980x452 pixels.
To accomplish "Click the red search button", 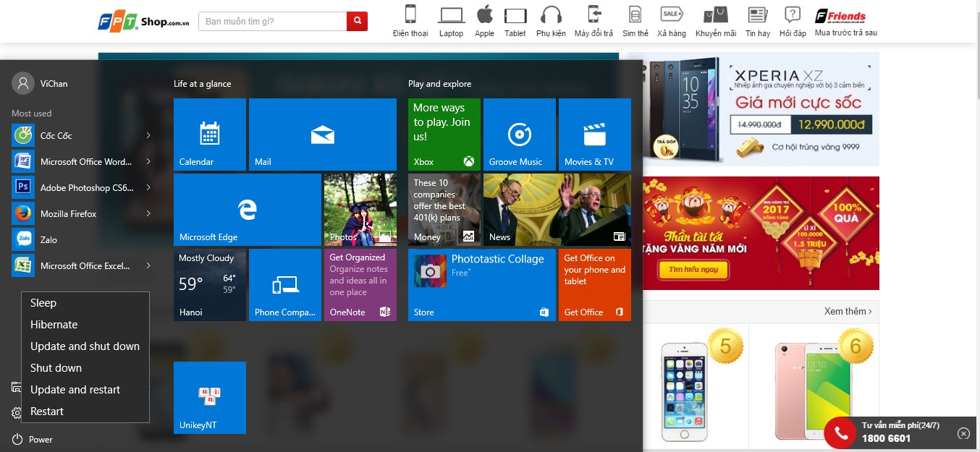I will (358, 21).
